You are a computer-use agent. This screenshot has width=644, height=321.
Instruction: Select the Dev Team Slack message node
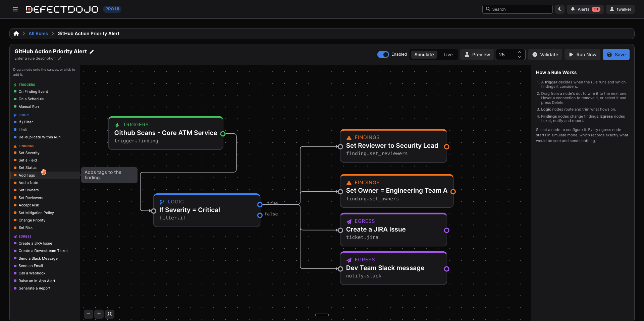pyautogui.click(x=393, y=268)
